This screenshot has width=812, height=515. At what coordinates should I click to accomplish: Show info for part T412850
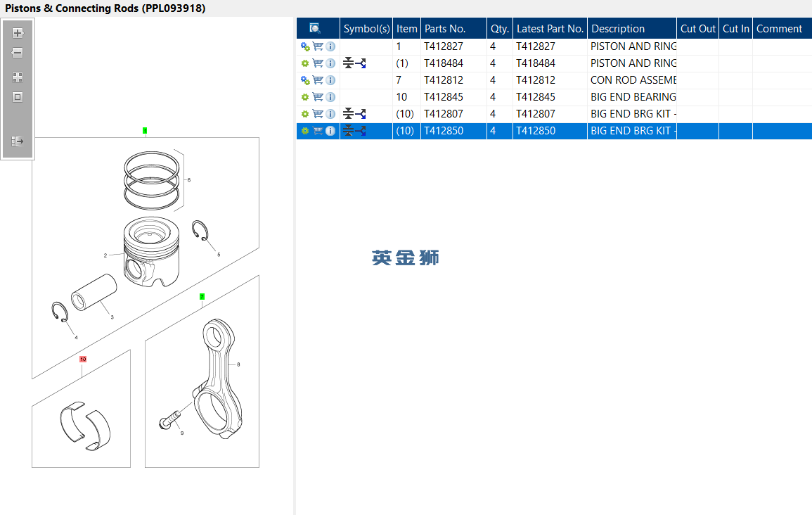click(x=330, y=131)
